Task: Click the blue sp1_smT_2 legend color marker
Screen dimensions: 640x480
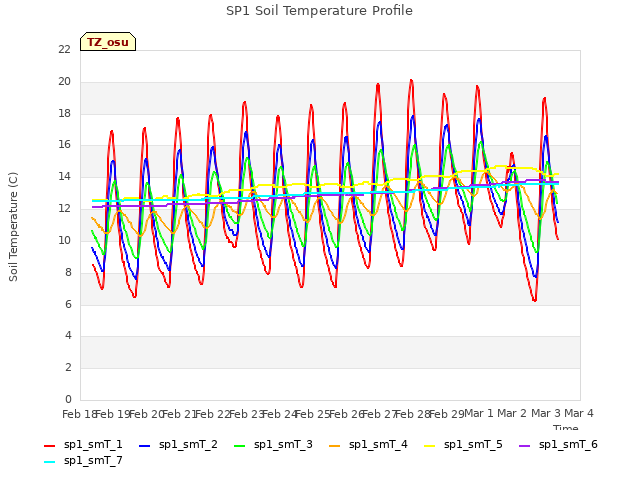Action: click(144, 446)
